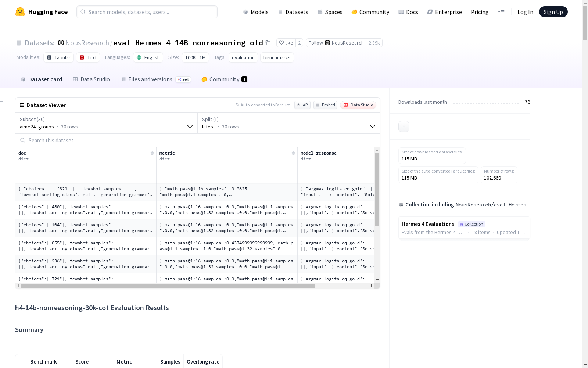The width and height of the screenshot is (588, 368).
Task: Open the Subset aime24_groups dropdown
Action: tap(107, 123)
